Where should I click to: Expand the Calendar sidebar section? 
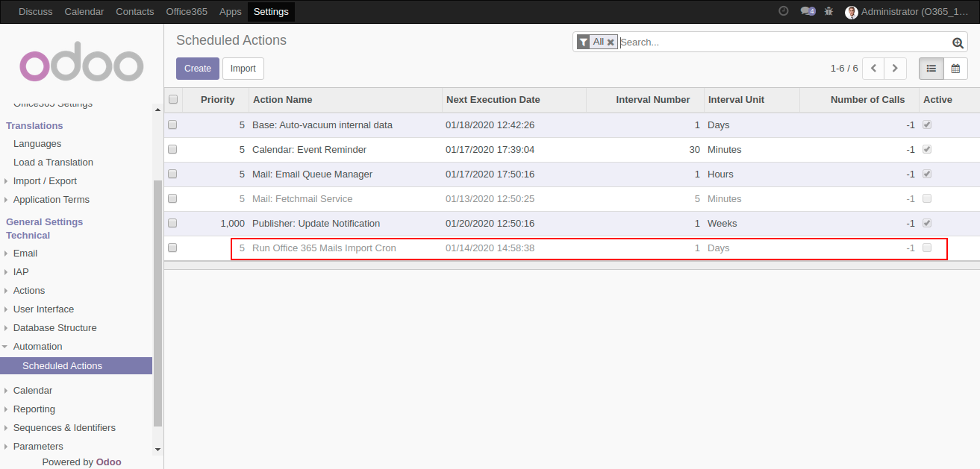(x=33, y=390)
